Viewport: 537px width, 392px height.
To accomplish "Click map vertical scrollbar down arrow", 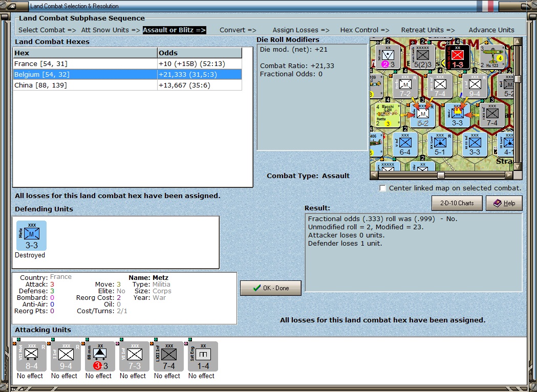I will coord(518,166).
